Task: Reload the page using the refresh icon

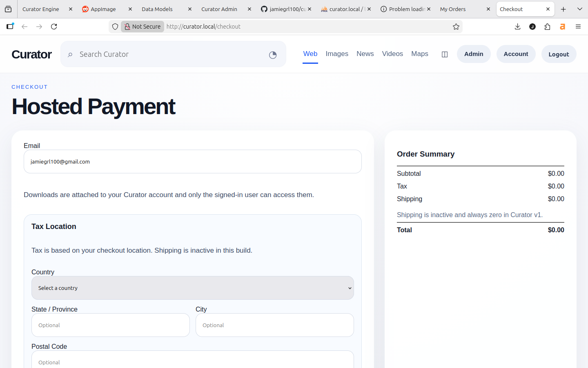Action: coord(54,26)
